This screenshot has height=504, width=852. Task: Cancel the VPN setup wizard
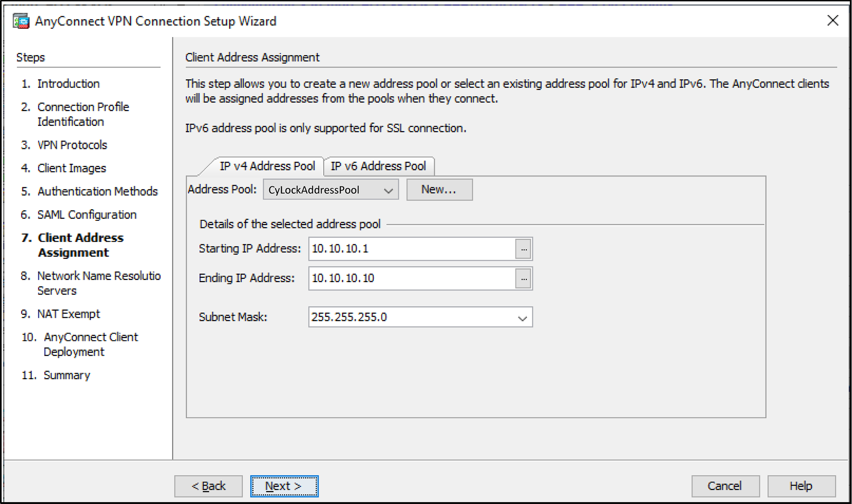[x=725, y=486]
